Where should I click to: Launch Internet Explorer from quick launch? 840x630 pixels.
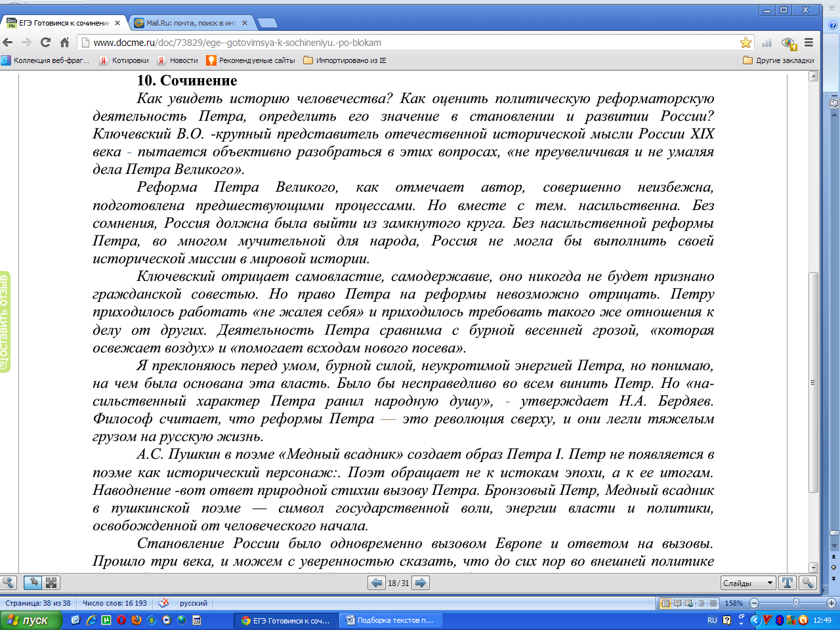pos(91,620)
